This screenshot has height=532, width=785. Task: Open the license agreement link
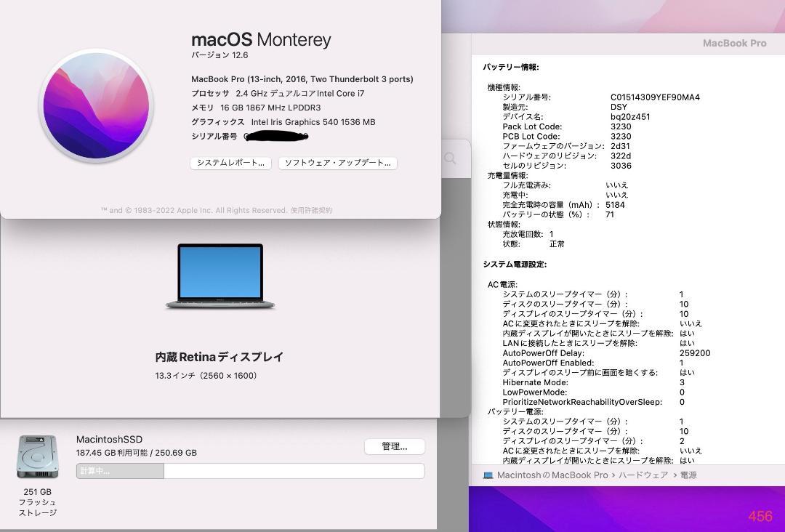coord(311,210)
